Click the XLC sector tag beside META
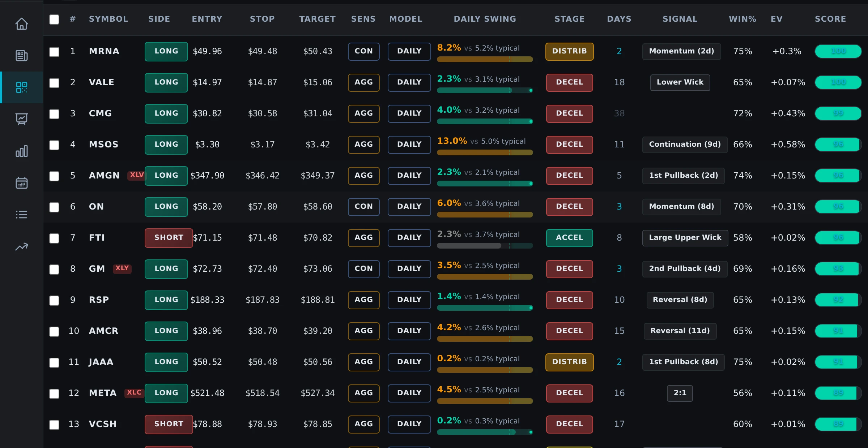The height and width of the screenshot is (448, 868). 134,393
